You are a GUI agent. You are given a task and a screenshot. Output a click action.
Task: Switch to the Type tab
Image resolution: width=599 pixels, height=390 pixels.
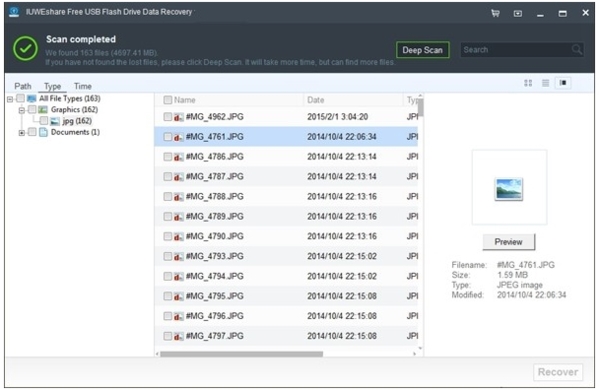pos(52,86)
